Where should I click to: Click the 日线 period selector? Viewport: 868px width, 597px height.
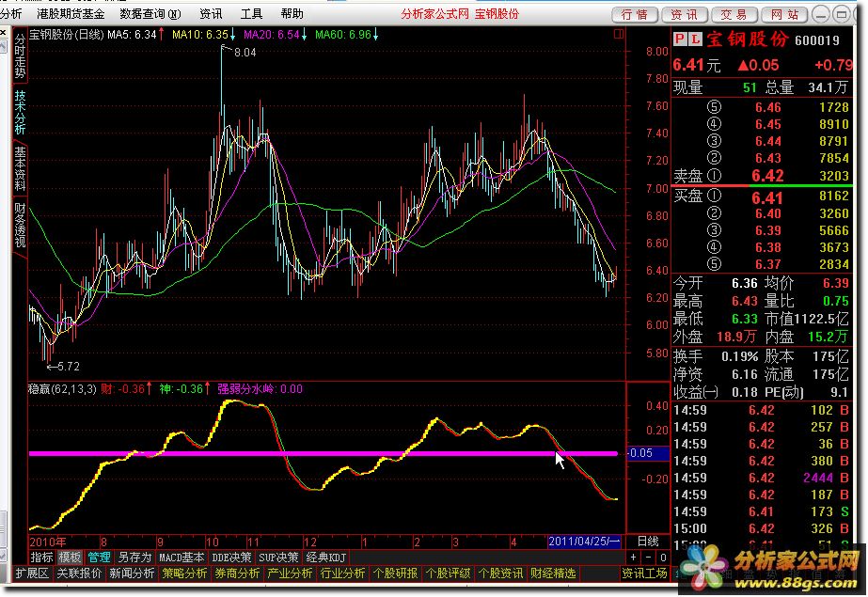(x=648, y=542)
